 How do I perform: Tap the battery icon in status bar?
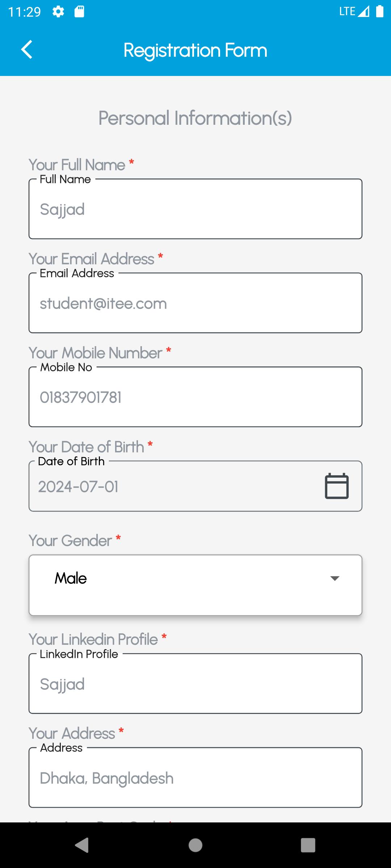point(379,12)
